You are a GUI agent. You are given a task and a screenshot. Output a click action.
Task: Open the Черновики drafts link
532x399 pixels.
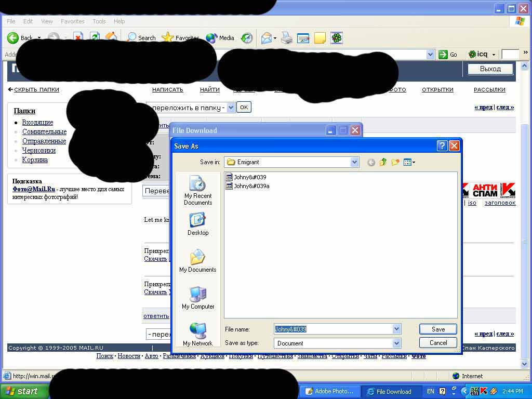(x=38, y=150)
